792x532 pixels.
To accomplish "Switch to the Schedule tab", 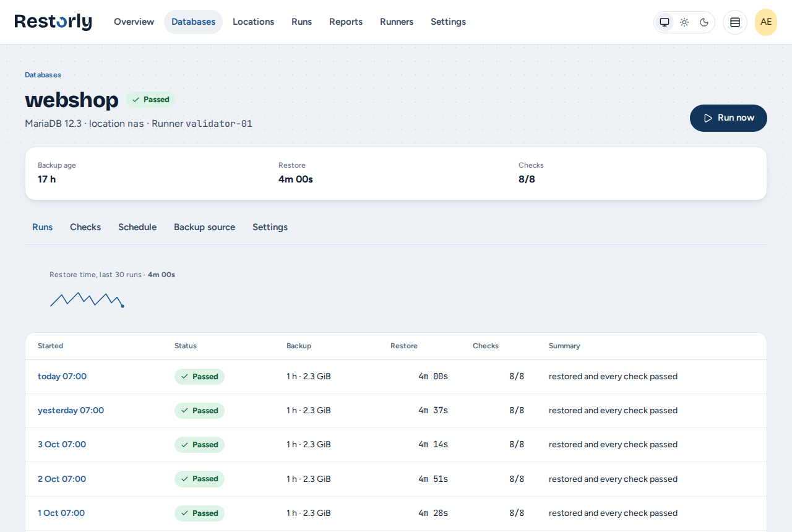I will pos(137,227).
